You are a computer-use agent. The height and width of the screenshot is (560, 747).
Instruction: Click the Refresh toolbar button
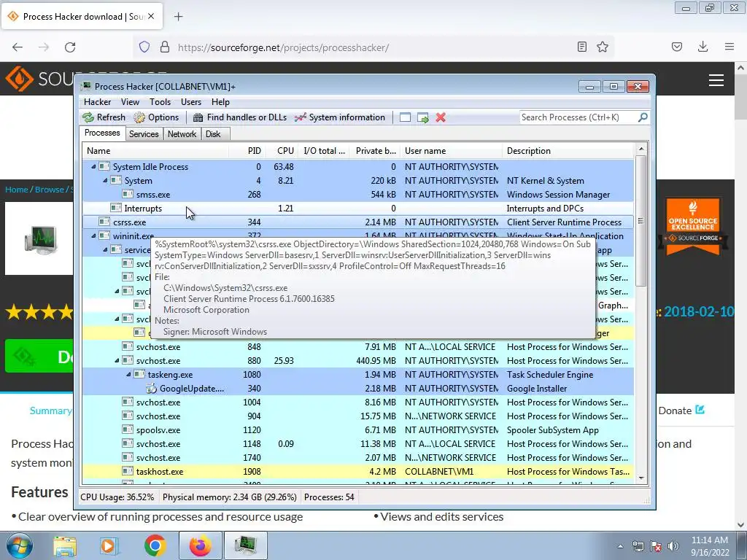[x=104, y=117]
